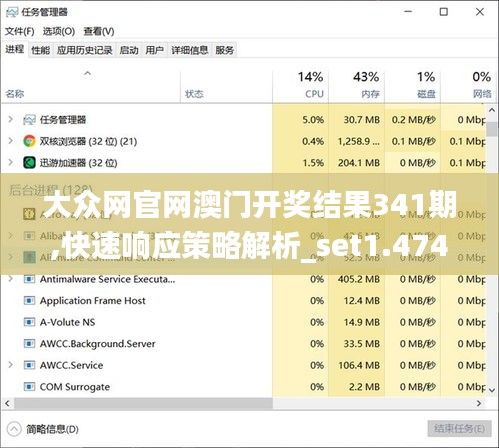Click the vertical scrollbar thumb
Viewport: 499px width, 448px height.
[x=492, y=129]
